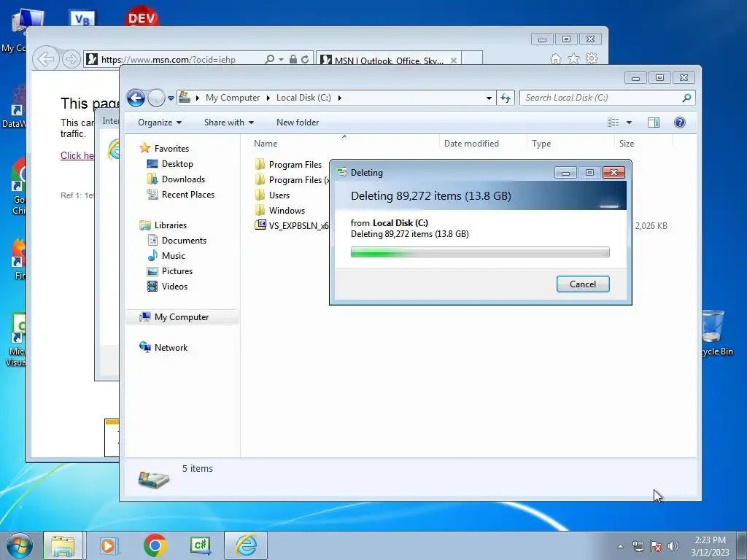Select the MSN Outlook tab in IE
Screen dimensions: 747x560
coord(388,60)
